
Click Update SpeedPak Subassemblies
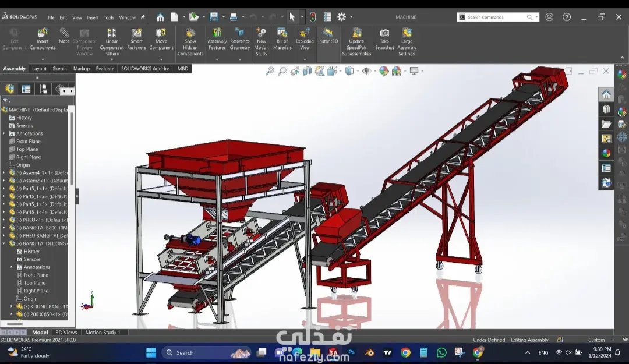pos(356,42)
